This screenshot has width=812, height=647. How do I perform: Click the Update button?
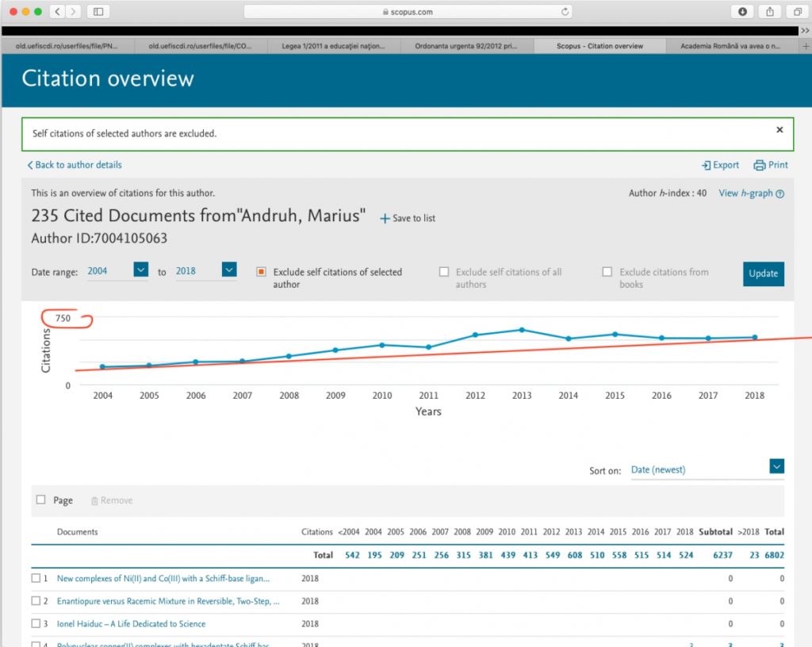[x=764, y=274]
